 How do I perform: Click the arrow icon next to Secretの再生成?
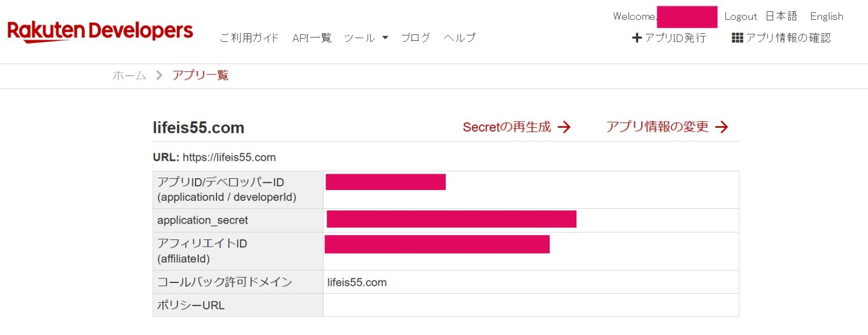click(564, 127)
